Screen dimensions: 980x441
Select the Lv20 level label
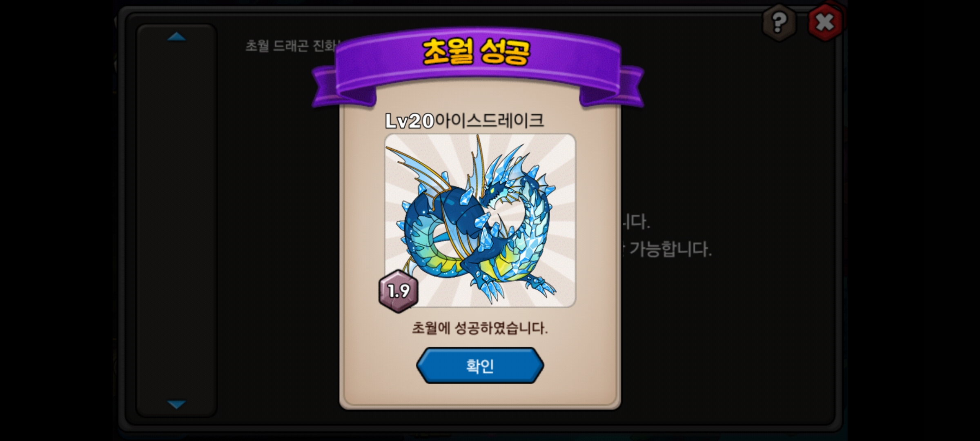pos(410,121)
